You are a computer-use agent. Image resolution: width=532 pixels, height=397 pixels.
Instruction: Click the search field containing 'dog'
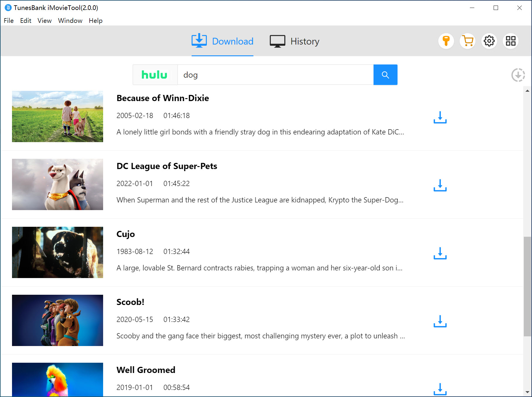point(275,75)
